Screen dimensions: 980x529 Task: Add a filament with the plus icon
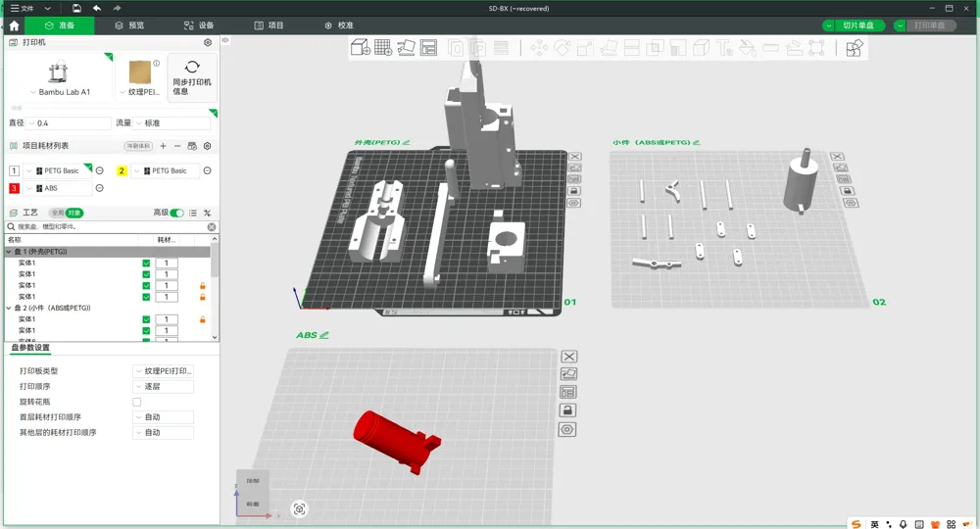pos(163,146)
